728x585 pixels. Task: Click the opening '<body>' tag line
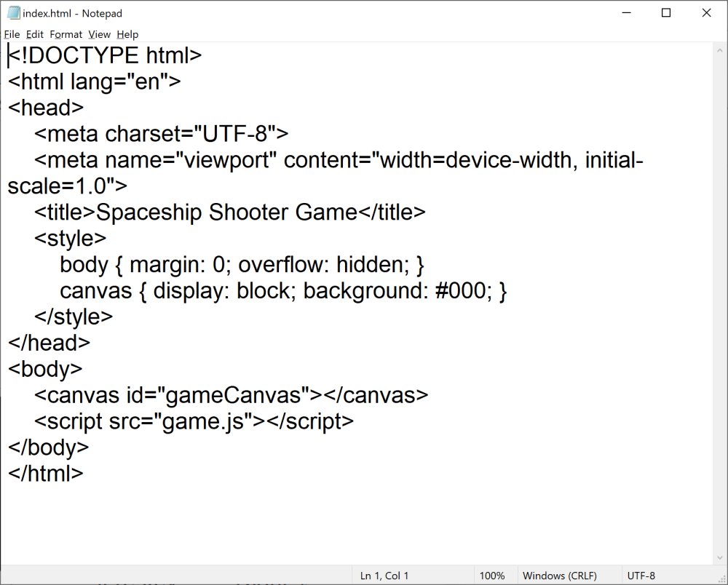coord(45,370)
